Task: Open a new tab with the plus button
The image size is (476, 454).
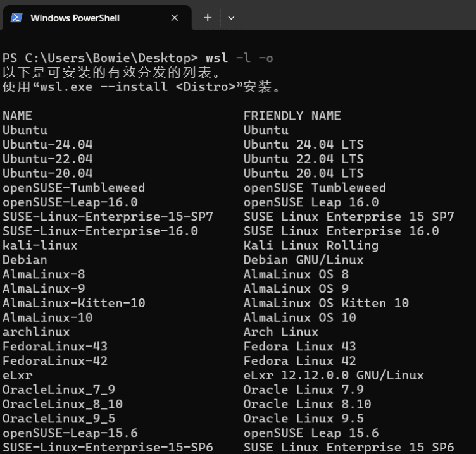Action: [x=208, y=18]
